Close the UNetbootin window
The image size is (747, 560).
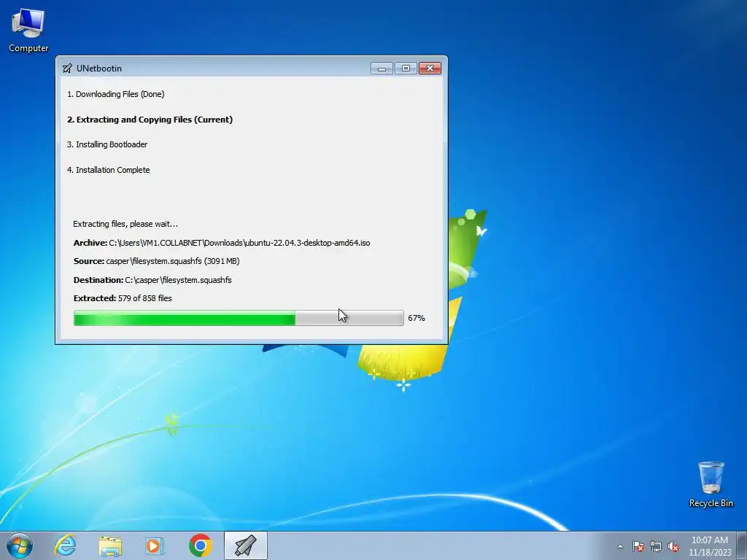click(430, 69)
